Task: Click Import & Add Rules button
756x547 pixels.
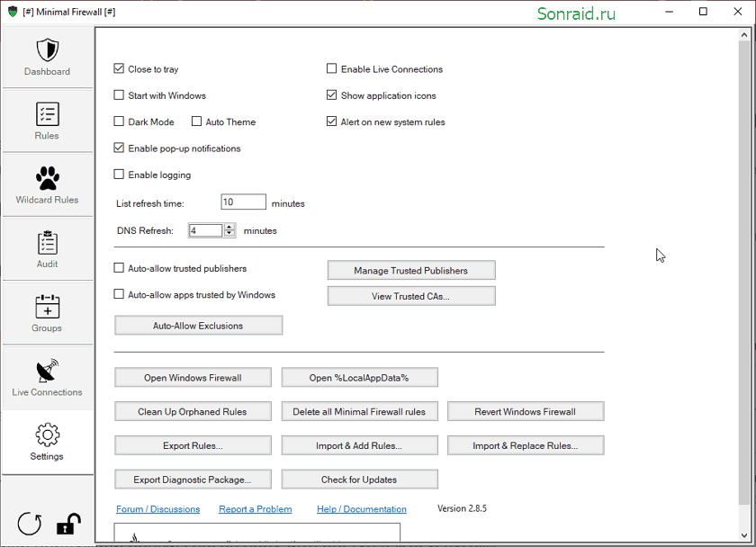Action: point(360,446)
